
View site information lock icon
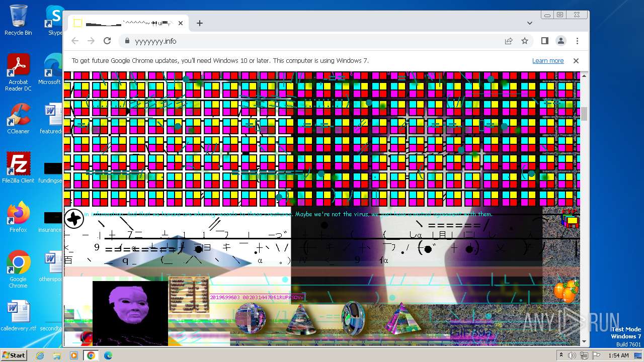127,41
